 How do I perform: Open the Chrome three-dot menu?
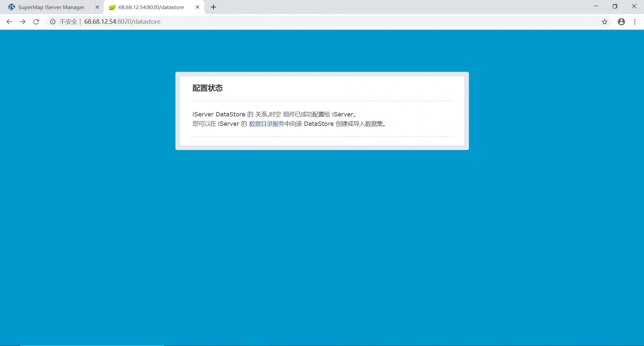[x=635, y=22]
